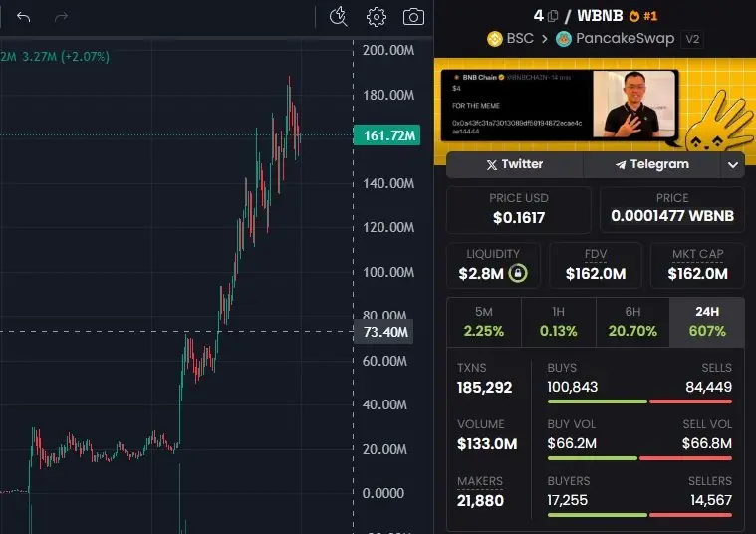Click the paper-plane icon on the Telegram button

click(621, 165)
